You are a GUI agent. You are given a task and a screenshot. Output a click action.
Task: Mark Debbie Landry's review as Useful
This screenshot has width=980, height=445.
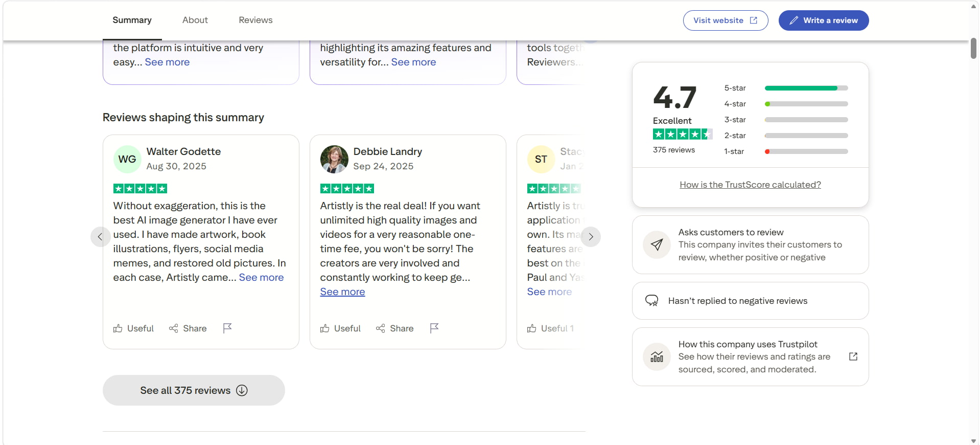[340, 328]
